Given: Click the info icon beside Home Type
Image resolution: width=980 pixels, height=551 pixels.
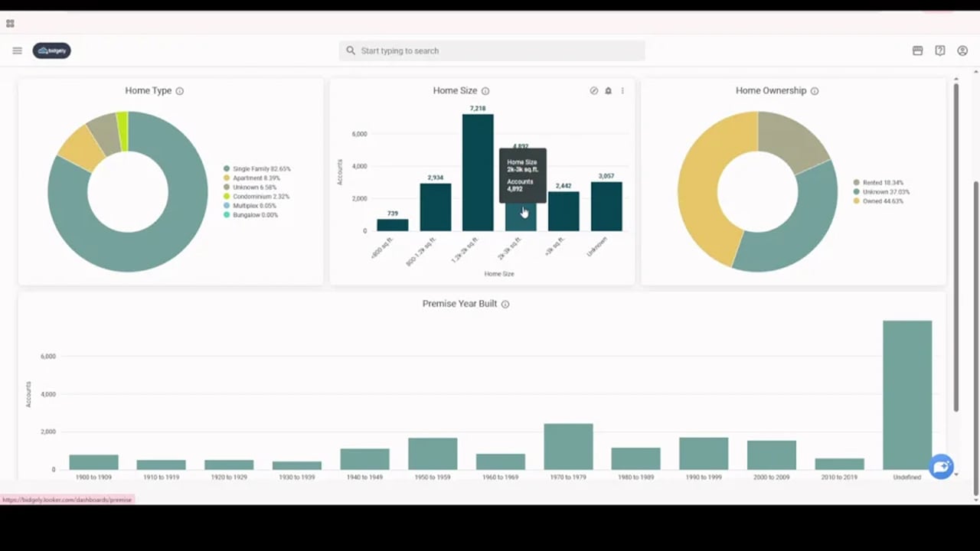Looking at the screenshot, I should (x=180, y=91).
